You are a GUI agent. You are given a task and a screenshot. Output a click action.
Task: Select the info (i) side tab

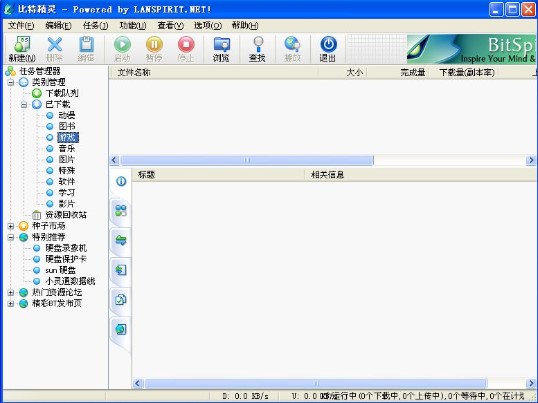click(121, 181)
